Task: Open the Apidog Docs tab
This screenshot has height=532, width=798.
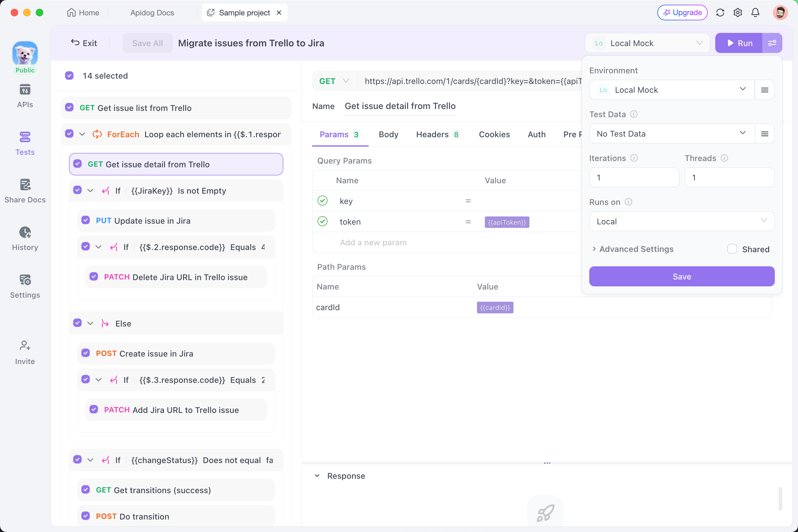Action: click(152, 13)
